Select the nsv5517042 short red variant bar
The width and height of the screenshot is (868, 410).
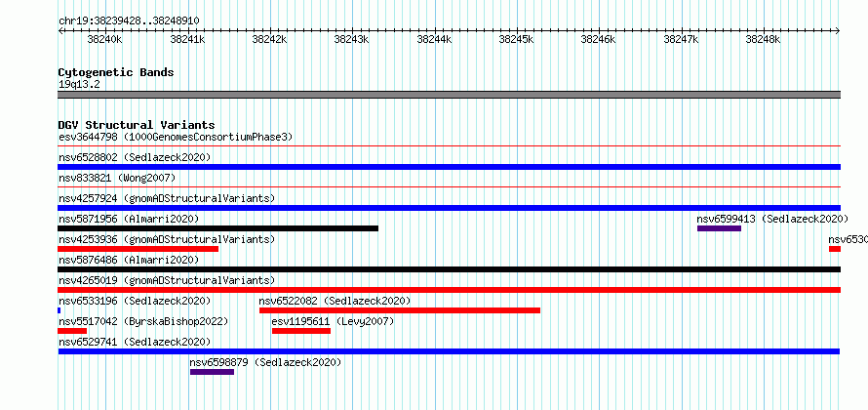(x=72, y=331)
